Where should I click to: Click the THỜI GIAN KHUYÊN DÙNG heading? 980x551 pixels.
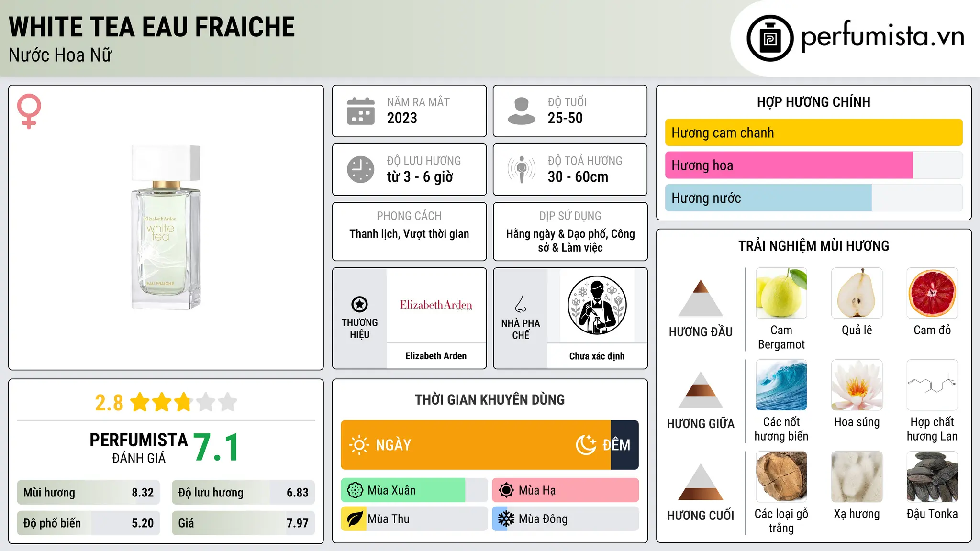pyautogui.click(x=490, y=399)
